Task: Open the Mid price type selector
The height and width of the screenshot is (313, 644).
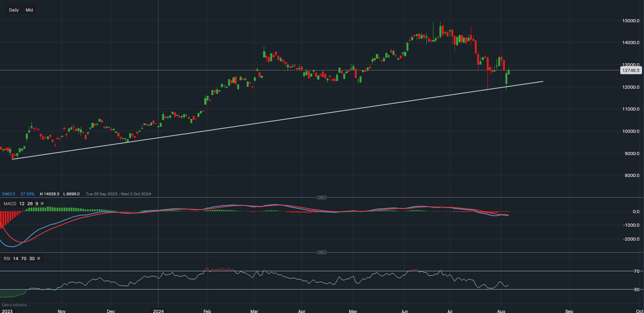Action: [29, 10]
